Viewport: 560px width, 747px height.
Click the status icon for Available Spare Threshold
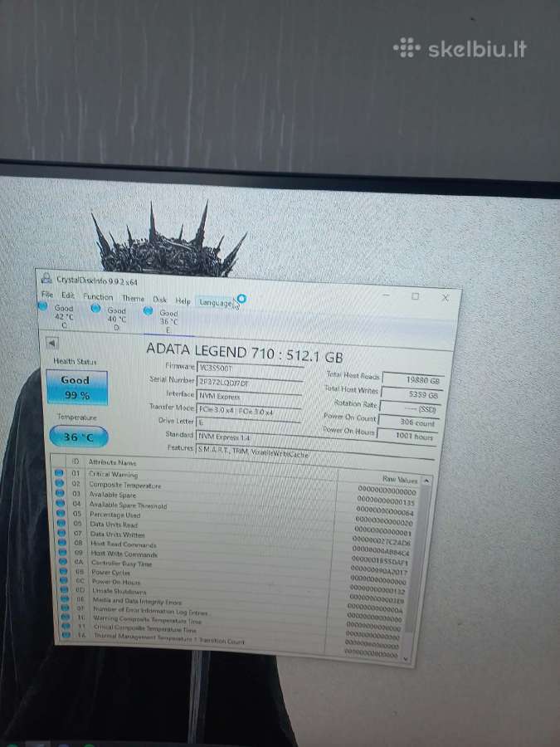click(60, 503)
